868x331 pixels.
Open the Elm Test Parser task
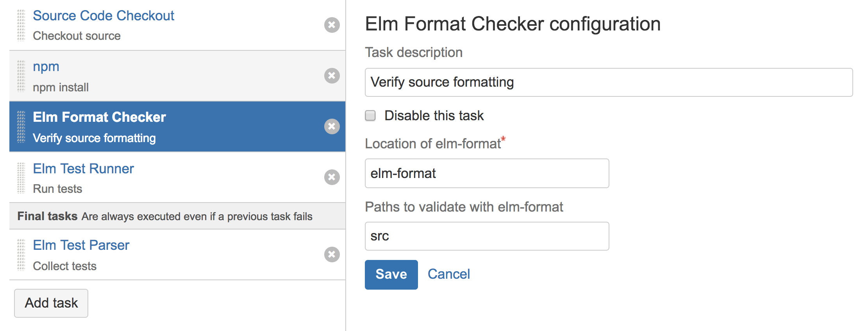click(x=81, y=246)
